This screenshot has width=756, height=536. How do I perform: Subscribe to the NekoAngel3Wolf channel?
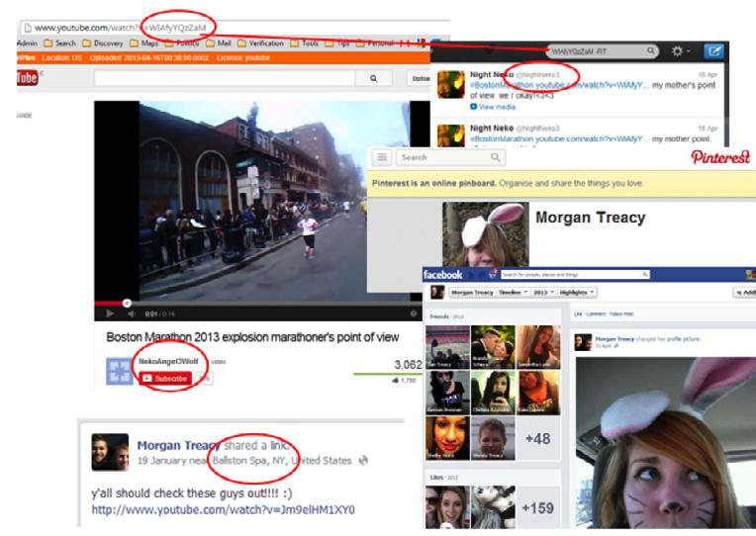click(x=165, y=379)
